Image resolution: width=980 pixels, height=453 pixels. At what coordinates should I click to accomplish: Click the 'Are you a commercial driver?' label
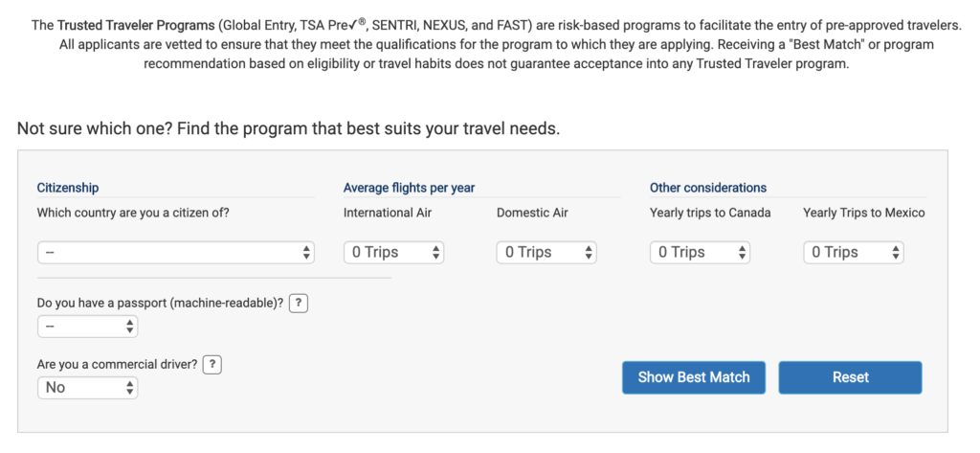117,364
